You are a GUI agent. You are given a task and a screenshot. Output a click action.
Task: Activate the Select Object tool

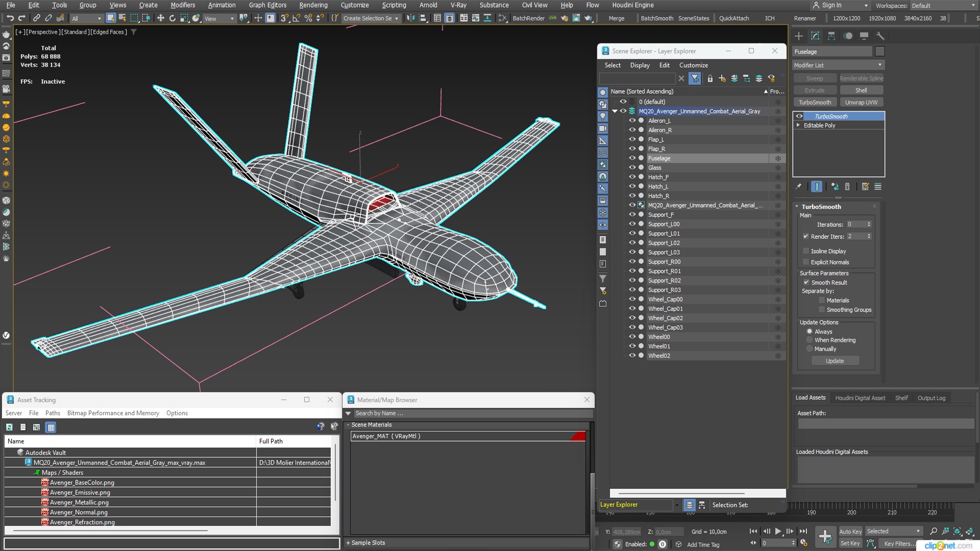(x=111, y=18)
